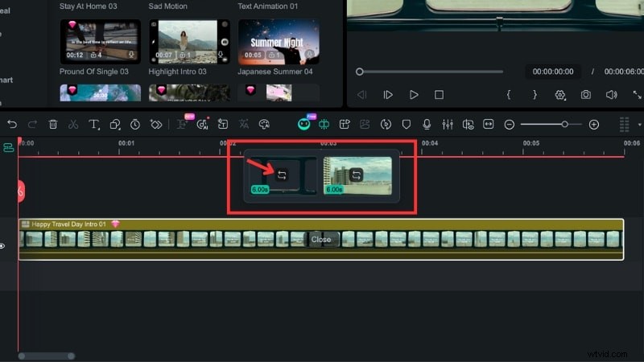The width and height of the screenshot is (644, 362).
Task: Step back one frame in preview
Action: pos(361,95)
